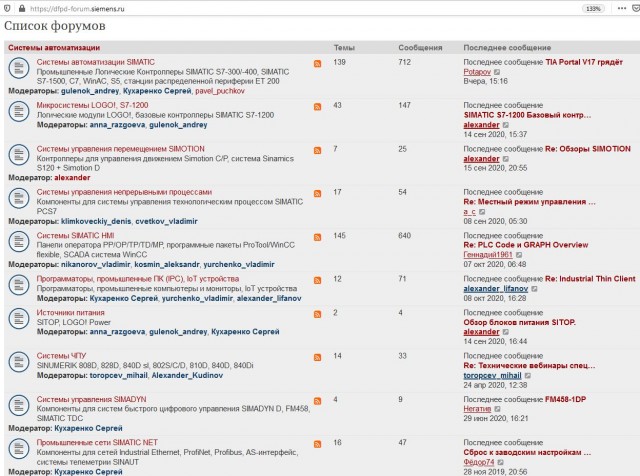
Task: Open the Системы SIMATIC HMI forum
Action: click(x=76, y=236)
